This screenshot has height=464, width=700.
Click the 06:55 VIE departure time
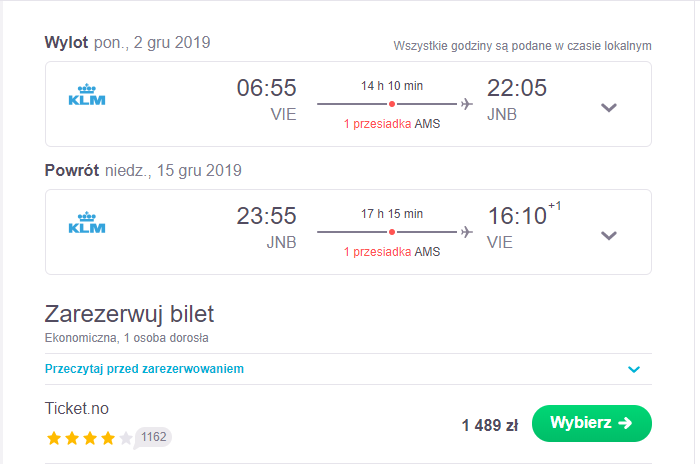point(267,100)
